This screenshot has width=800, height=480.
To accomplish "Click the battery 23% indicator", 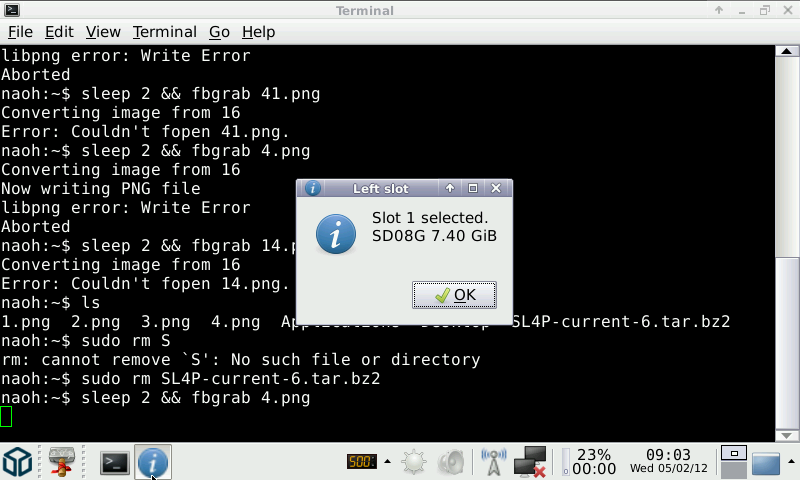I will click(590, 462).
